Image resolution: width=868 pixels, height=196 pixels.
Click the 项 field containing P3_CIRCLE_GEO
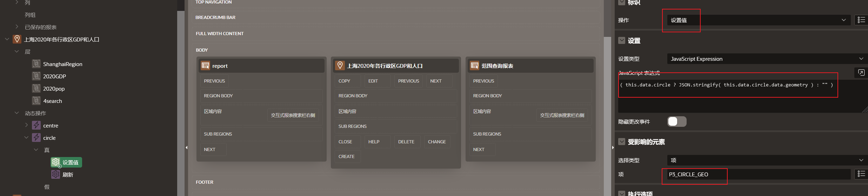coord(759,174)
